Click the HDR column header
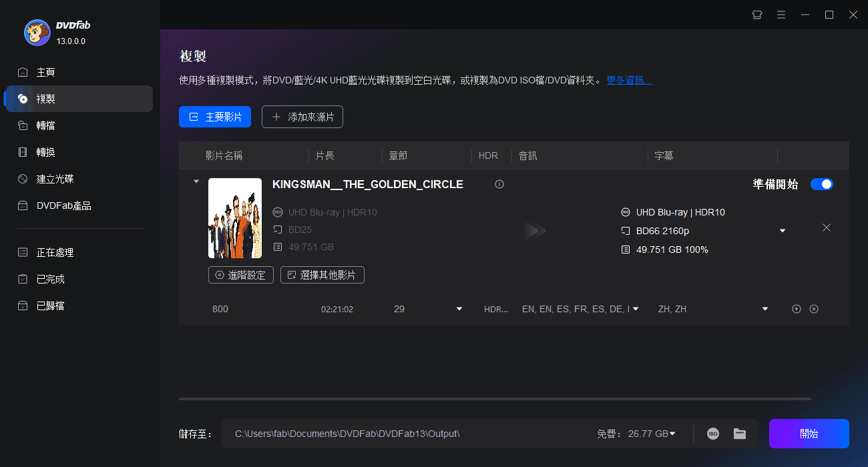This screenshot has width=868, height=467. (x=488, y=155)
